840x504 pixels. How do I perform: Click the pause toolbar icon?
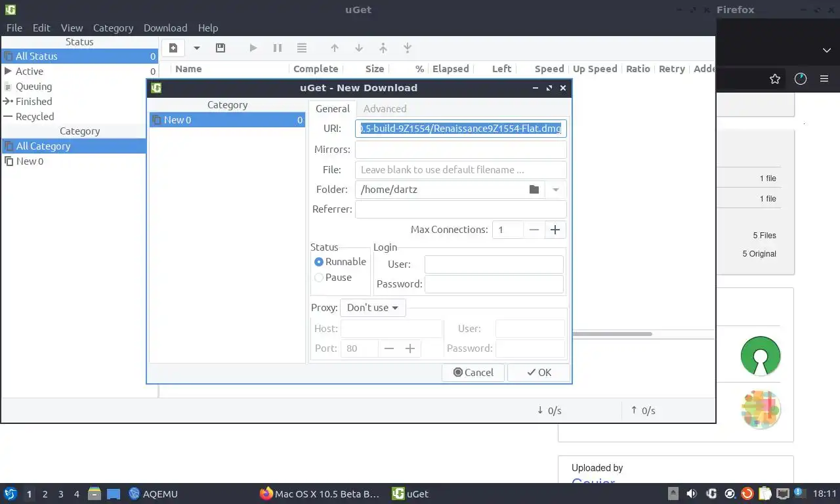(x=278, y=48)
